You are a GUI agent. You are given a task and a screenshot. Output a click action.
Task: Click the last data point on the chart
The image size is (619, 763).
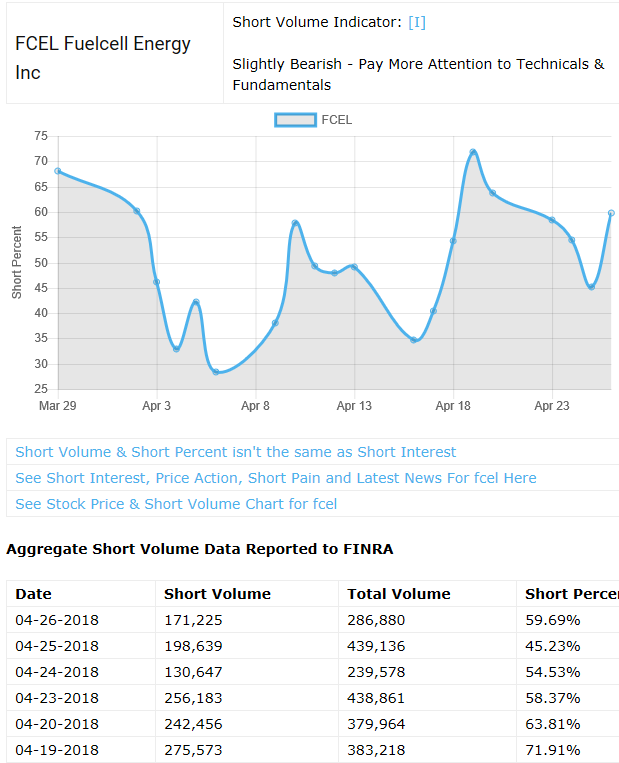point(611,213)
